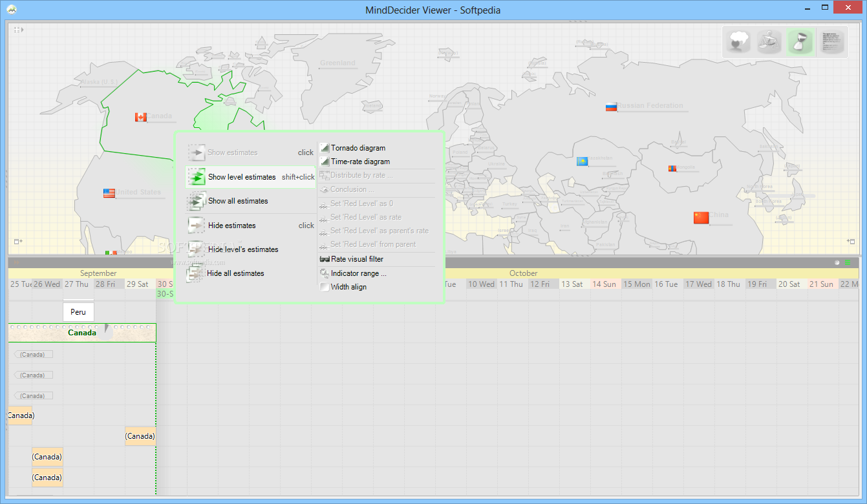Click the China label on the map
This screenshot has height=504, width=867.
coord(719,215)
